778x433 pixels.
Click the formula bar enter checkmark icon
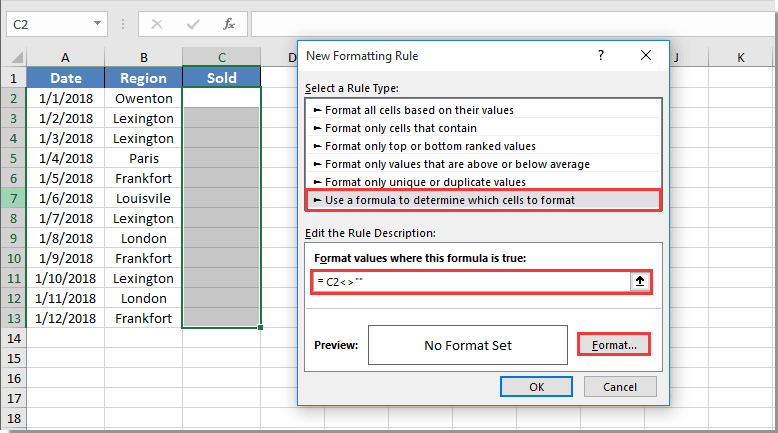point(193,24)
